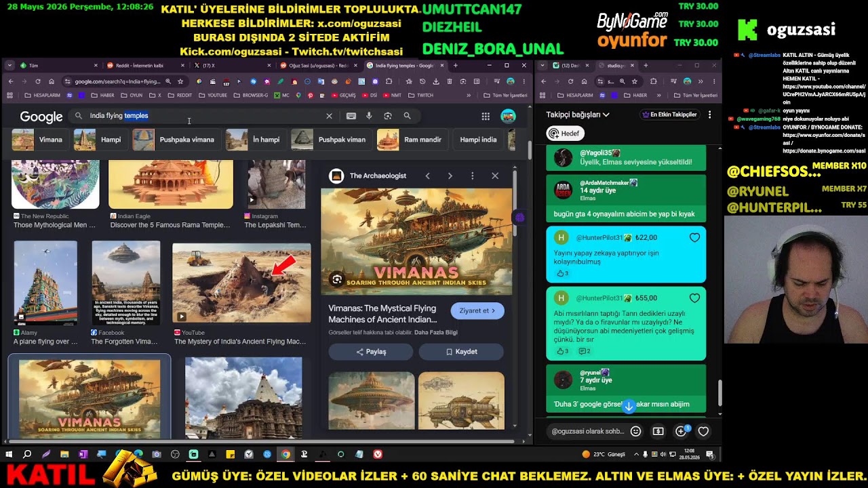Open the on-screen keyboard input tool in Google search
Screen dimensions: 868x488
[351, 116]
